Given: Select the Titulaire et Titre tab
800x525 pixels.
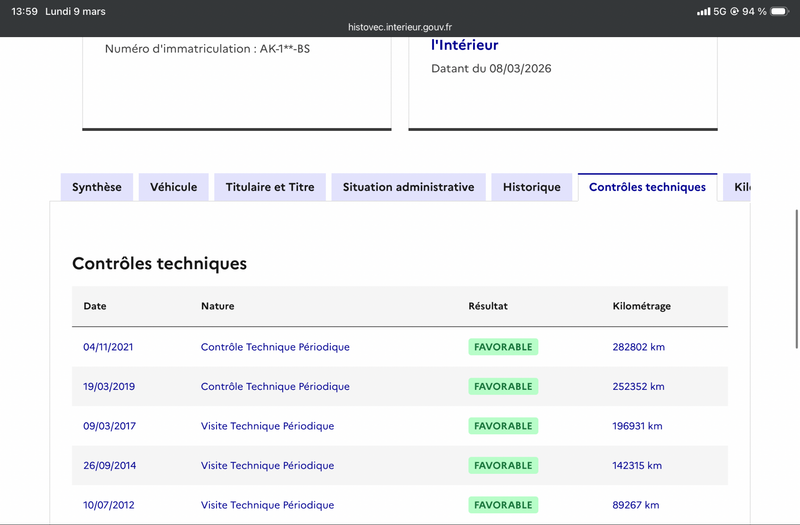Looking at the screenshot, I should pyautogui.click(x=270, y=187).
